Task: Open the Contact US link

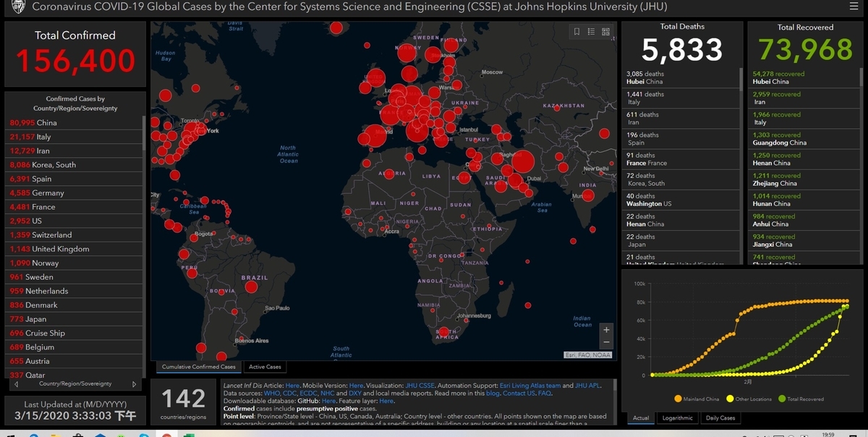Action: [x=519, y=393]
